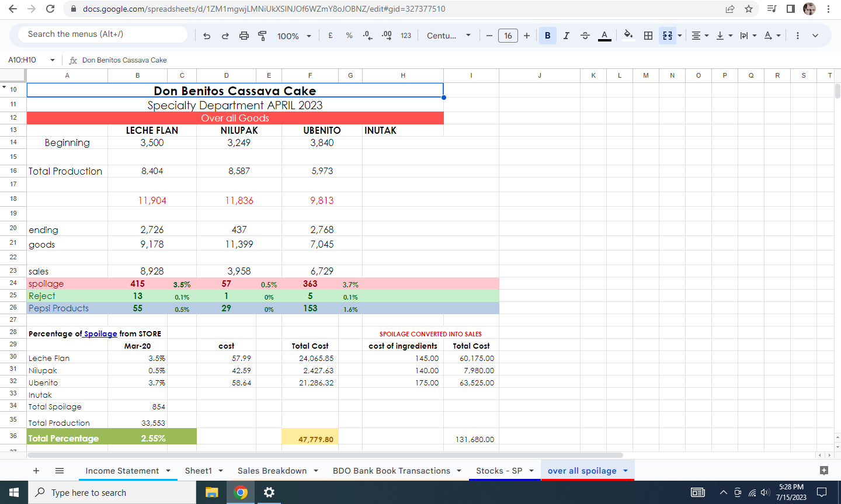
Task: Select the Total Percentage 2.55% cell
Action: (x=152, y=438)
